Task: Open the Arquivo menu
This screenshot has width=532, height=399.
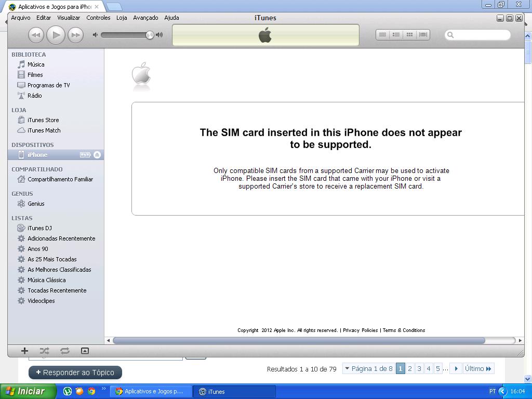Action: click(21, 18)
